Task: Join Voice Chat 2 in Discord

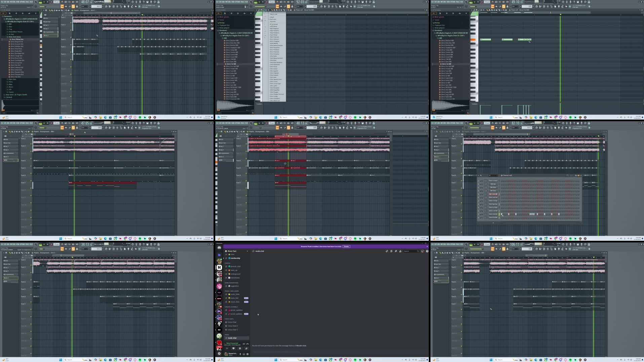Action: (x=233, y=326)
